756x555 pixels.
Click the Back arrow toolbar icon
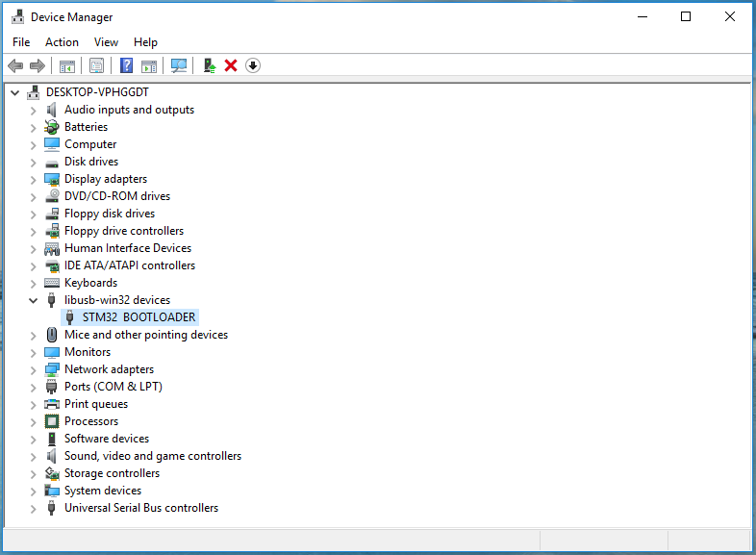tap(15, 65)
